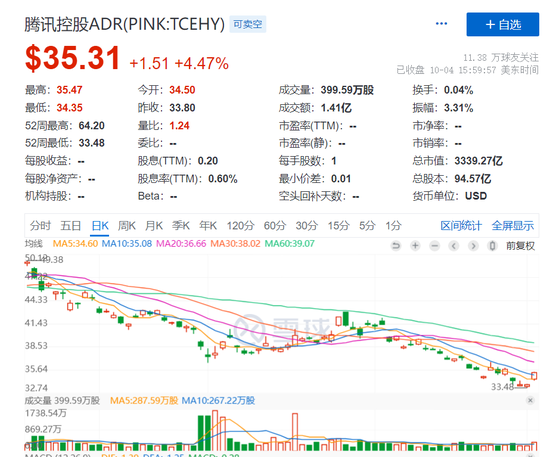Move chart left with left chevron icon
550x457 pixels.
pyautogui.click(x=454, y=246)
